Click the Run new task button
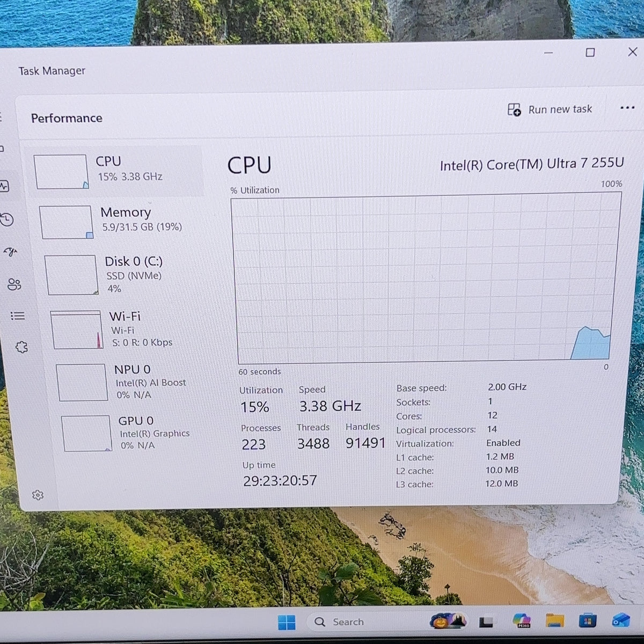 550,109
